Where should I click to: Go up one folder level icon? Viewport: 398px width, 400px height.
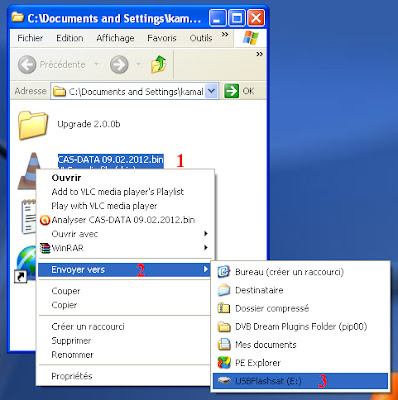(x=158, y=64)
